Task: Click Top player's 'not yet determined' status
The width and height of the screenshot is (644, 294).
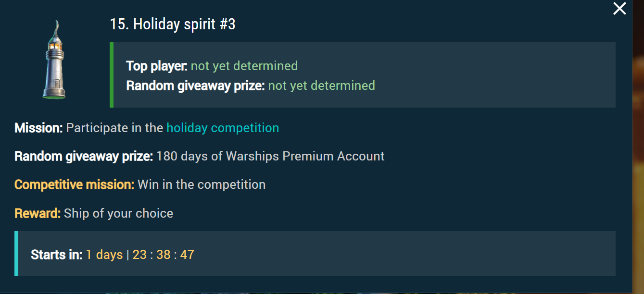Action: pyautogui.click(x=244, y=66)
